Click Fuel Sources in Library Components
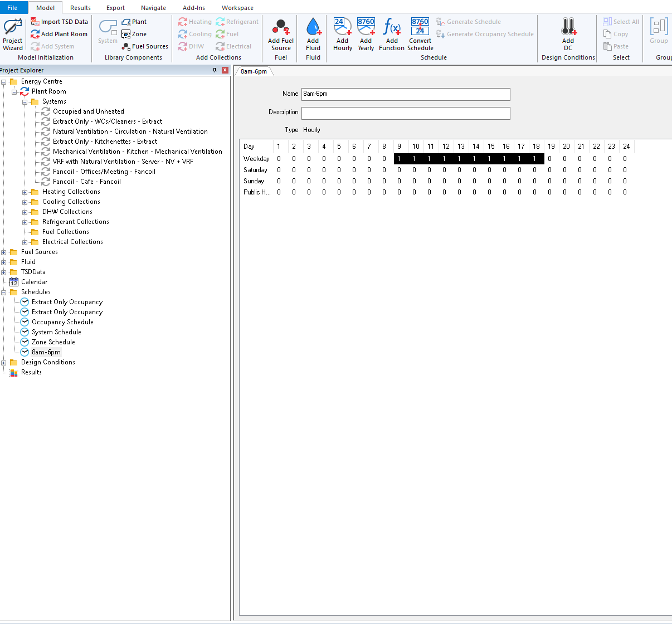672x624 pixels. click(x=145, y=46)
